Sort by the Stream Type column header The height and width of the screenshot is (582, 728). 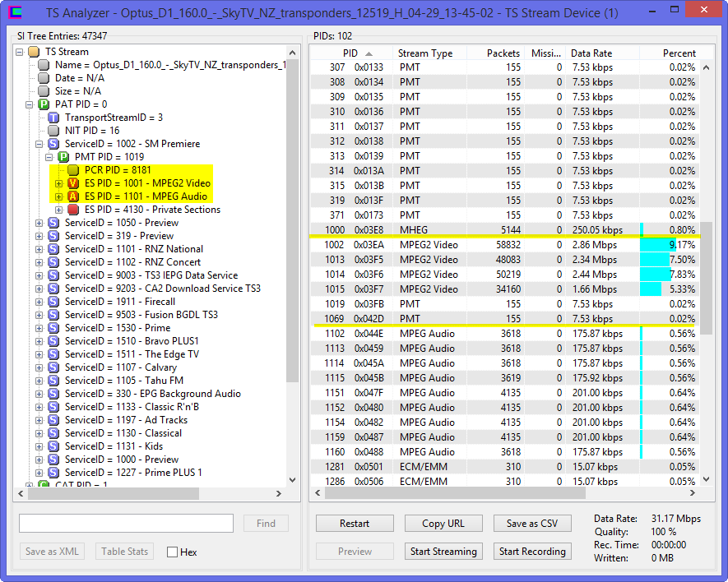pyautogui.click(x=425, y=53)
